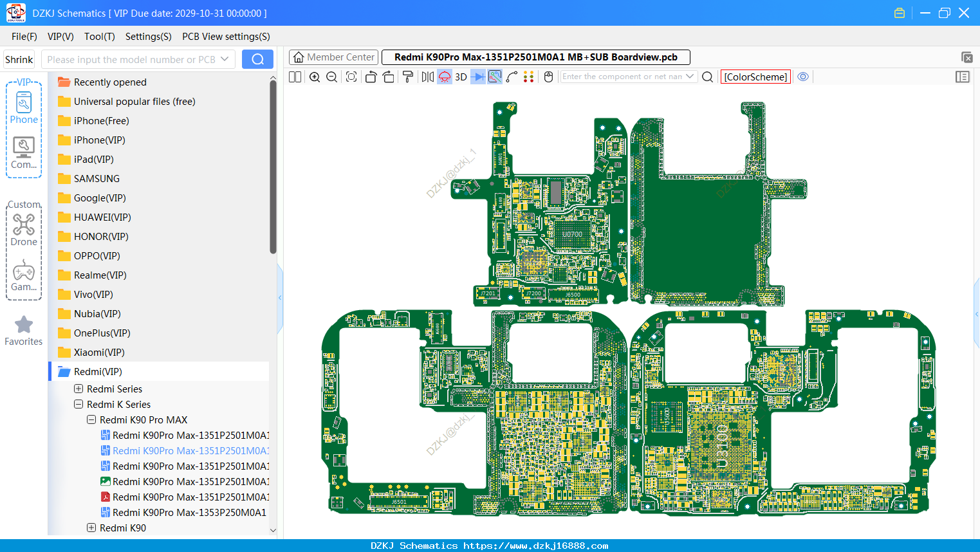Open the Google(VIP) folder

click(x=100, y=198)
